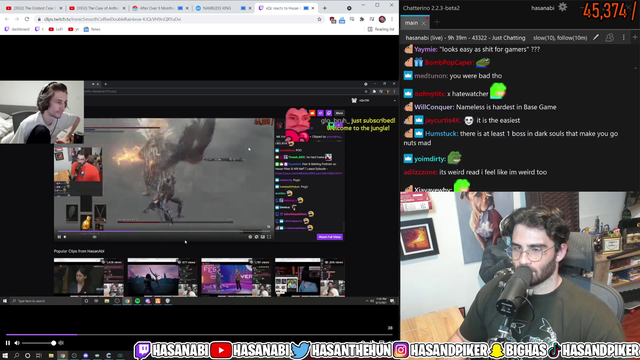Open the 'dashboard' bookmark
This screenshot has width=640, height=360.
click(17, 29)
